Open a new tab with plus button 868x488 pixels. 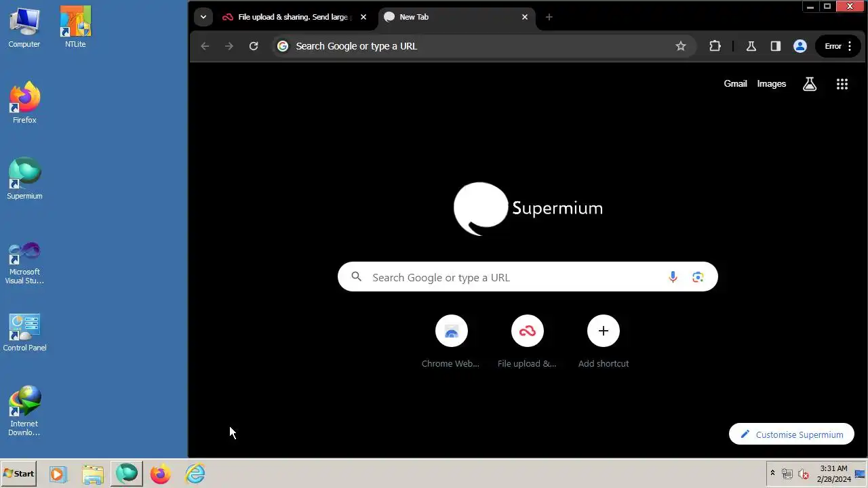point(549,17)
